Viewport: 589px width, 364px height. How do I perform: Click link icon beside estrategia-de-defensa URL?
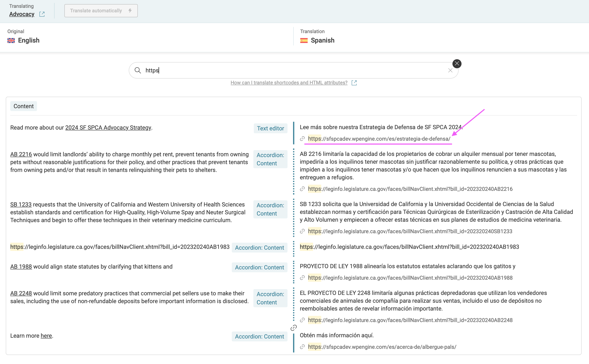[x=302, y=139]
